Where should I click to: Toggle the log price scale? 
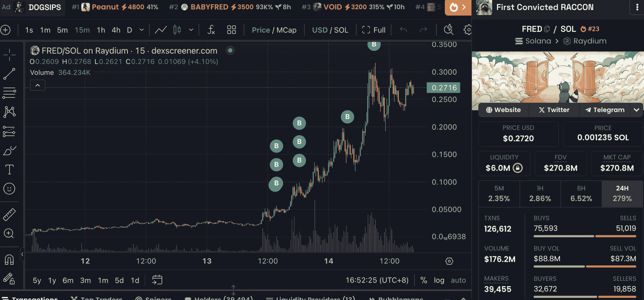point(439,280)
